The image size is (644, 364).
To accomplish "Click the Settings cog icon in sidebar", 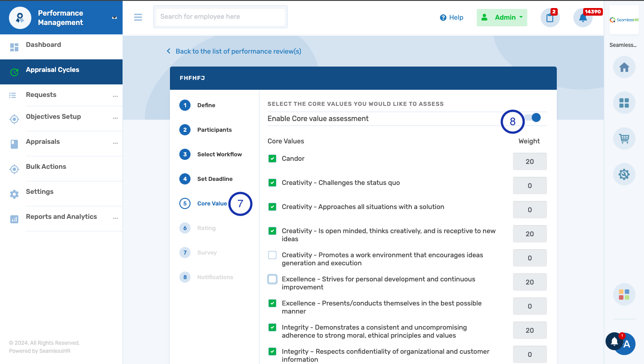I will [14, 194].
